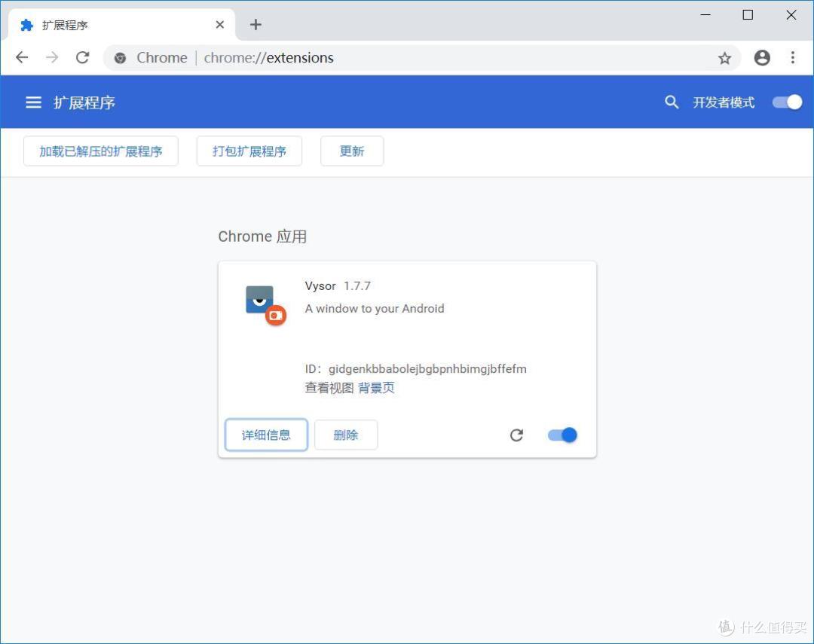
Task: Click 删除 to remove Vysor
Action: pos(346,435)
